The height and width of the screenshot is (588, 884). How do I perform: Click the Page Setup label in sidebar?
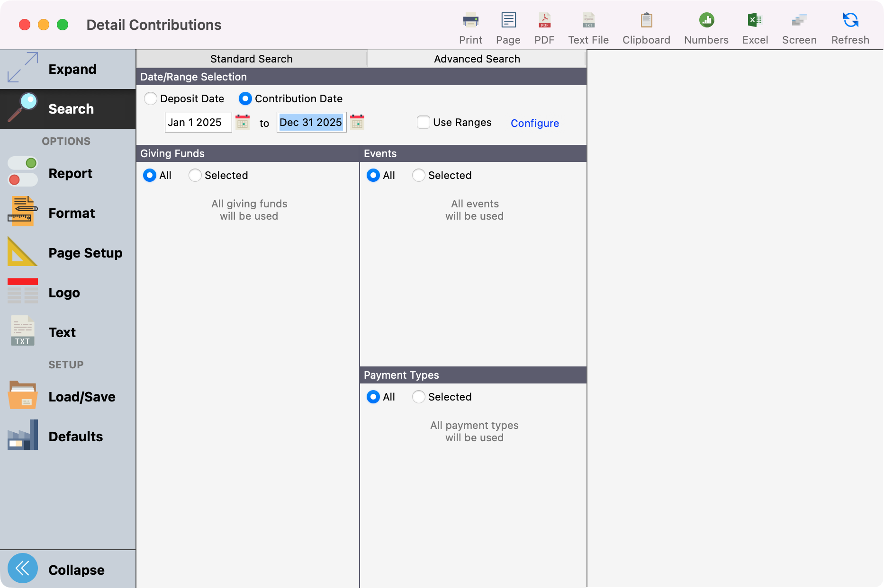pos(85,253)
